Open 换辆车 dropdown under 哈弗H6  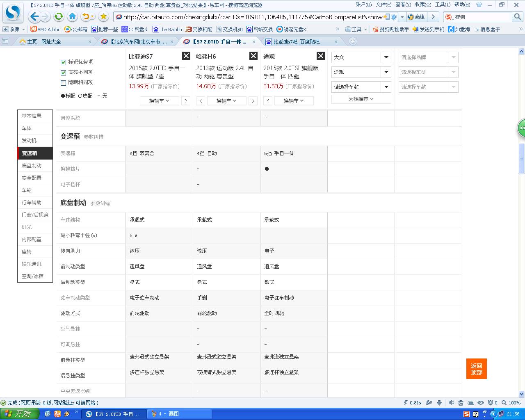226,101
